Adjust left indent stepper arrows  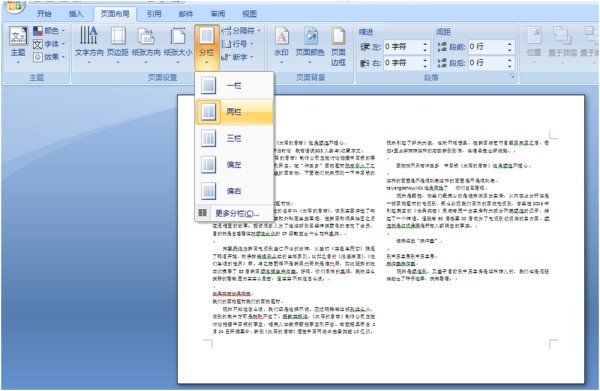[x=425, y=47]
